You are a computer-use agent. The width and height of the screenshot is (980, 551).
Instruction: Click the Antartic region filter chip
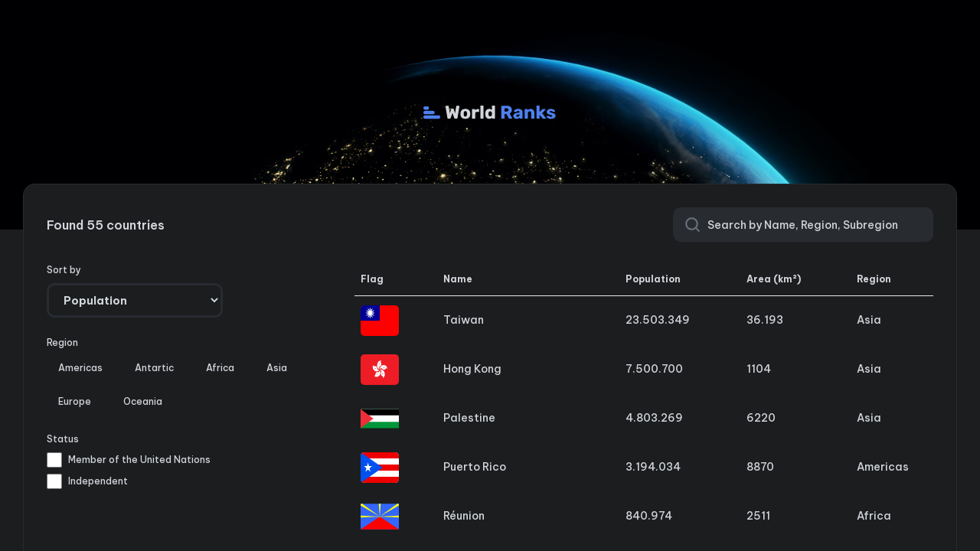pos(154,367)
